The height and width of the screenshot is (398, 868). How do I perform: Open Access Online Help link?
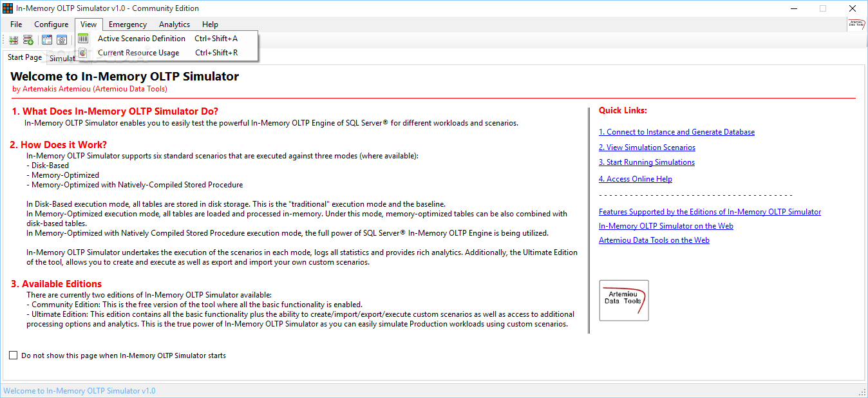[x=636, y=179]
